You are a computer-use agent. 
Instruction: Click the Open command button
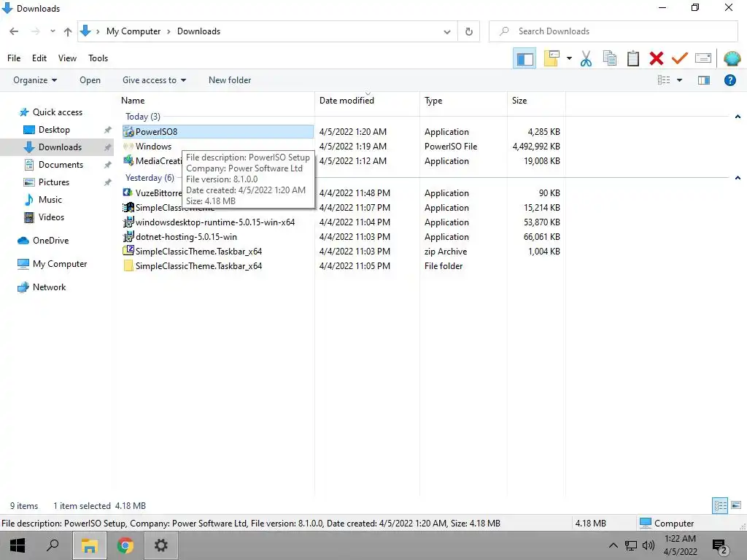pyautogui.click(x=90, y=80)
